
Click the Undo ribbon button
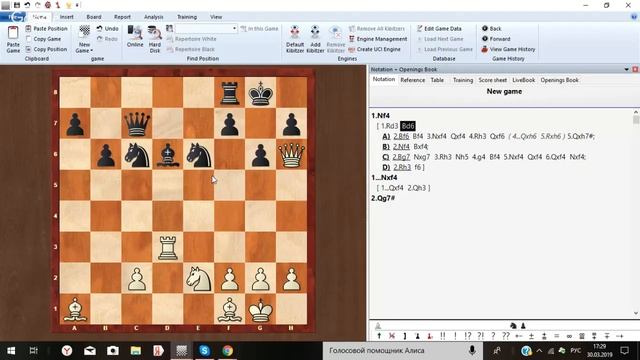108,29
